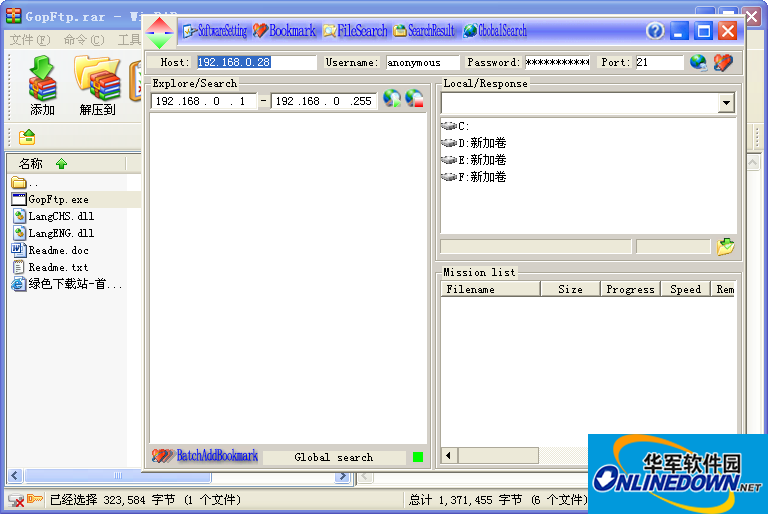Image resolution: width=768 pixels, height=514 pixels.
Task: Click the green status indicator square
Action: coord(418,457)
